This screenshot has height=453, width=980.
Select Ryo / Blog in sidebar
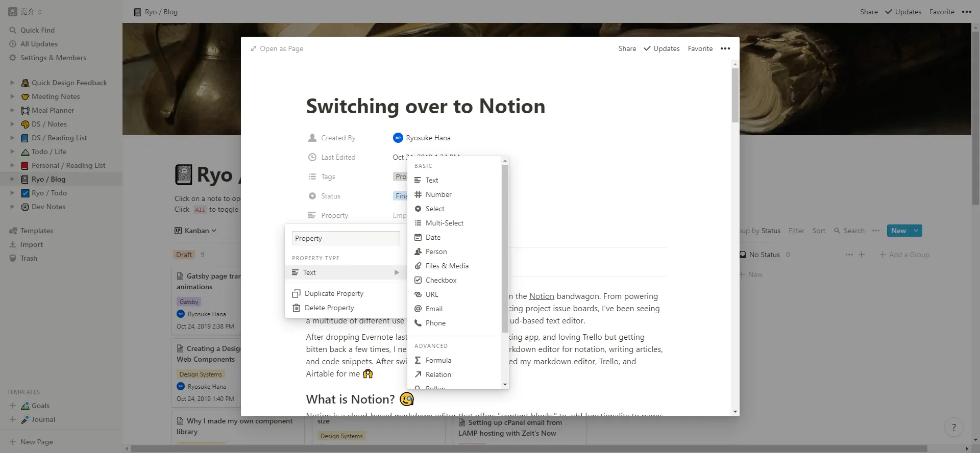[x=48, y=179]
